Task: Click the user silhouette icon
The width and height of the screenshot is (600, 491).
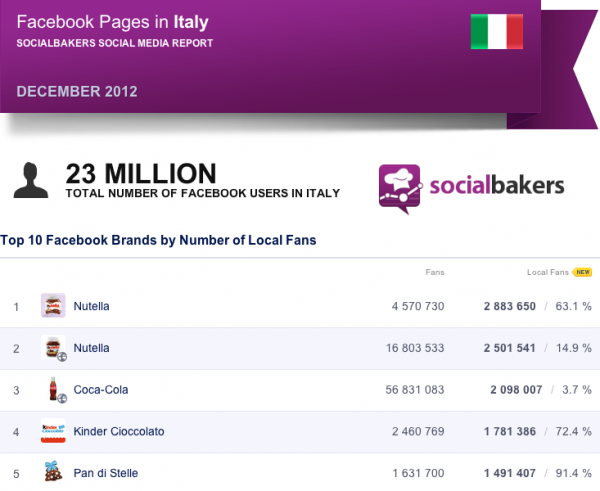Action: pyautogui.click(x=31, y=180)
